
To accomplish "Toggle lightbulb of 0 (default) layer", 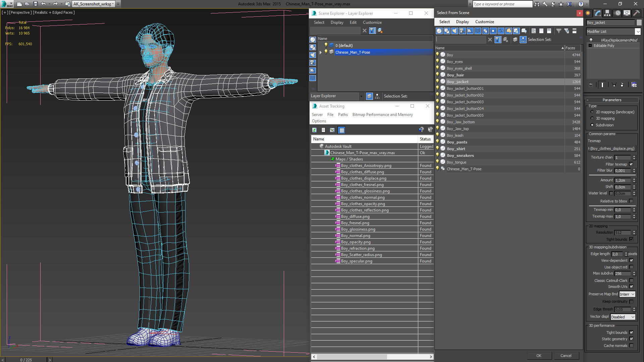I will 326,45.
